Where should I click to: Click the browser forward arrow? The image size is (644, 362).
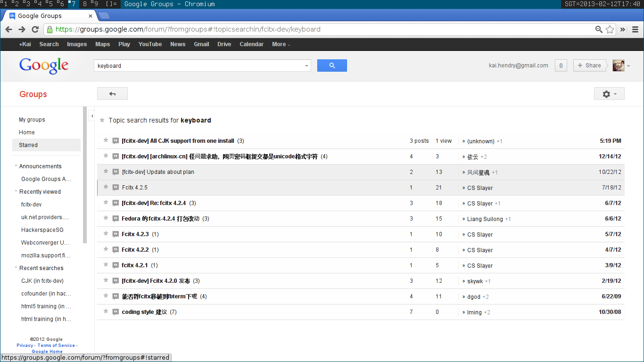click(x=22, y=29)
